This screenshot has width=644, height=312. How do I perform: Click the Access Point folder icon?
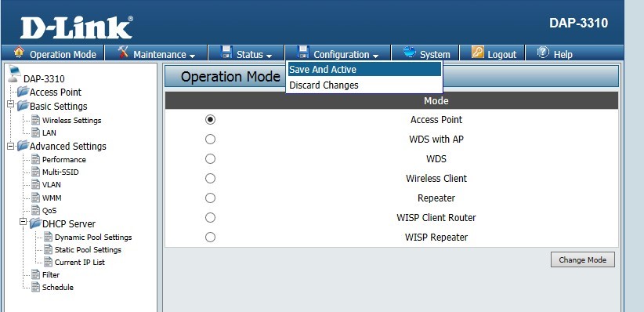coord(23,92)
